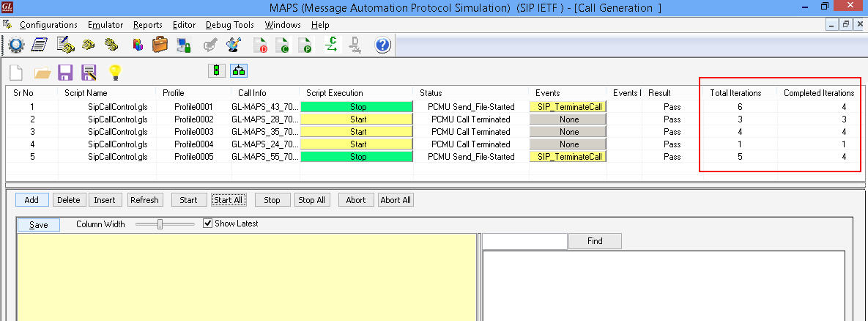The height and width of the screenshot is (321, 868).
Task: Click the Abort button
Action: 356,200
